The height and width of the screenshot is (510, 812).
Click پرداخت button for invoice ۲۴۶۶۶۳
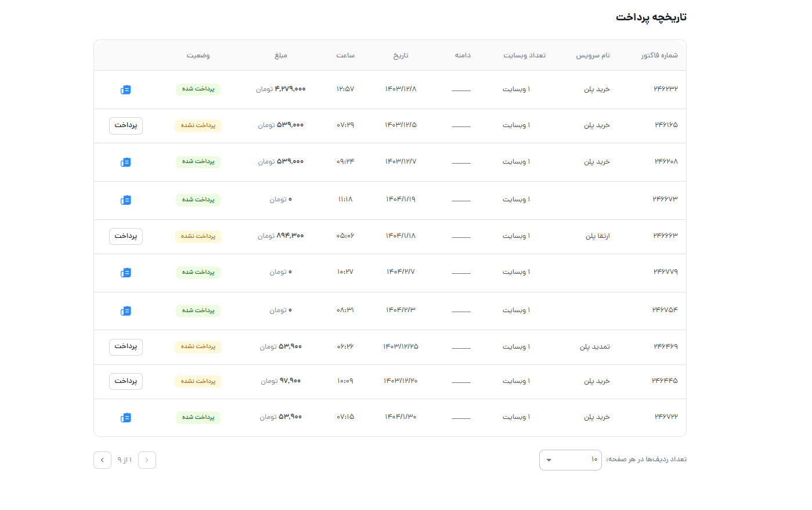126,236
